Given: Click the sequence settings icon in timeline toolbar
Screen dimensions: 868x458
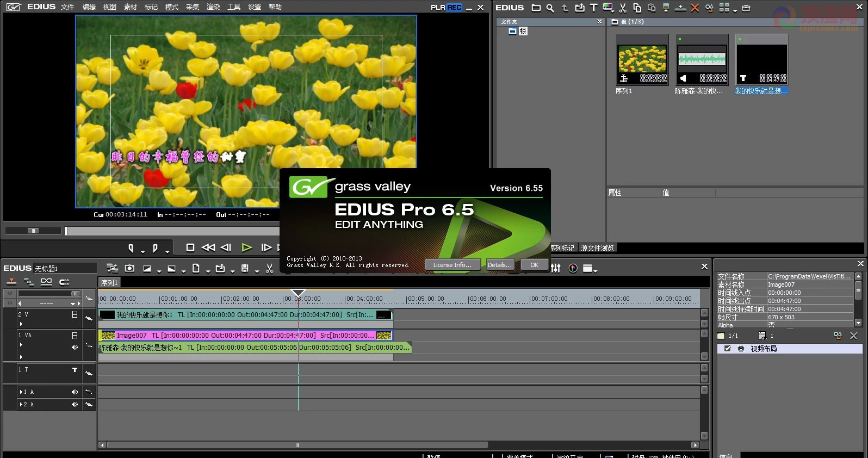Looking at the screenshot, I should pos(112,268).
